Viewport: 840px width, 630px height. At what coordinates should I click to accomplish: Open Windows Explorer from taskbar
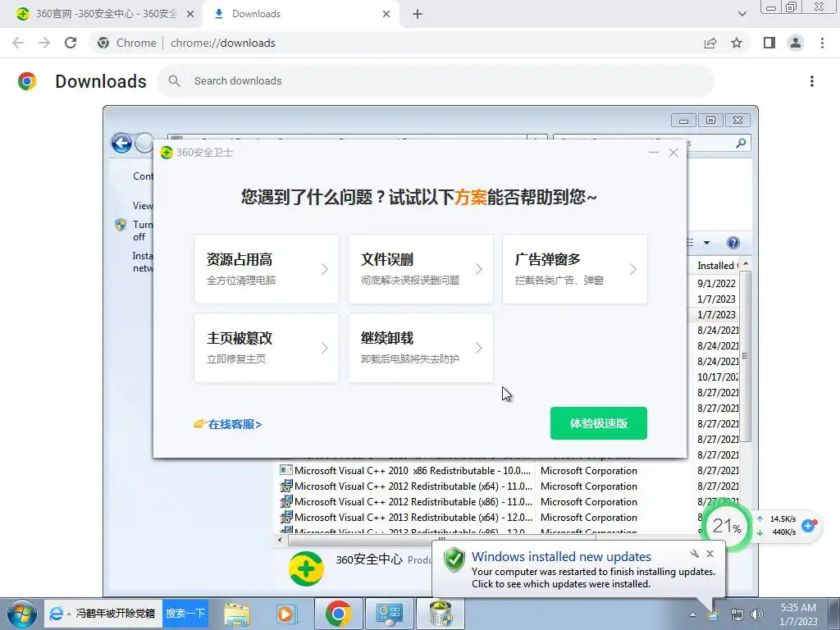coord(237,614)
